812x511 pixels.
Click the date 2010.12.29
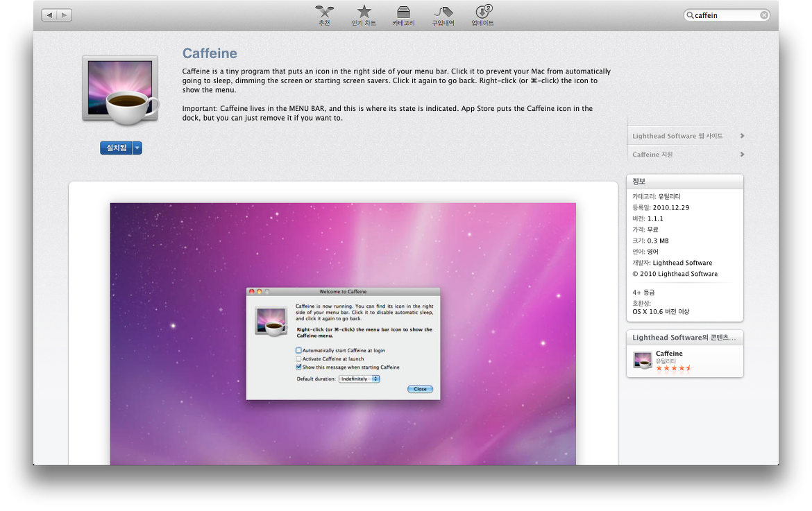point(670,207)
